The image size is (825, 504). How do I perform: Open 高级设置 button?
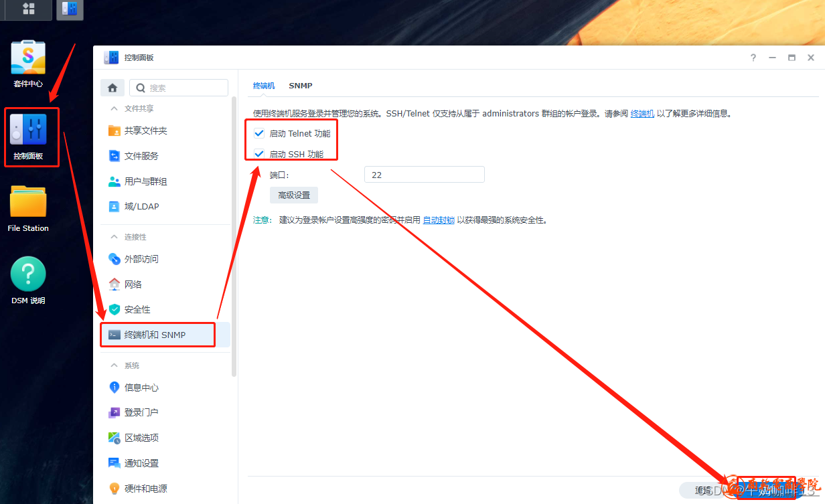[x=294, y=195]
